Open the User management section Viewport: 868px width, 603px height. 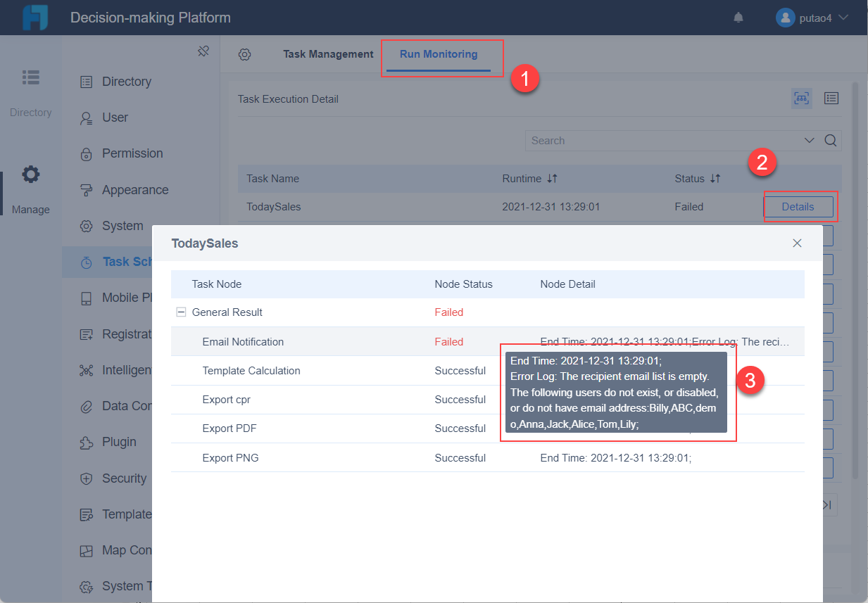coord(106,117)
